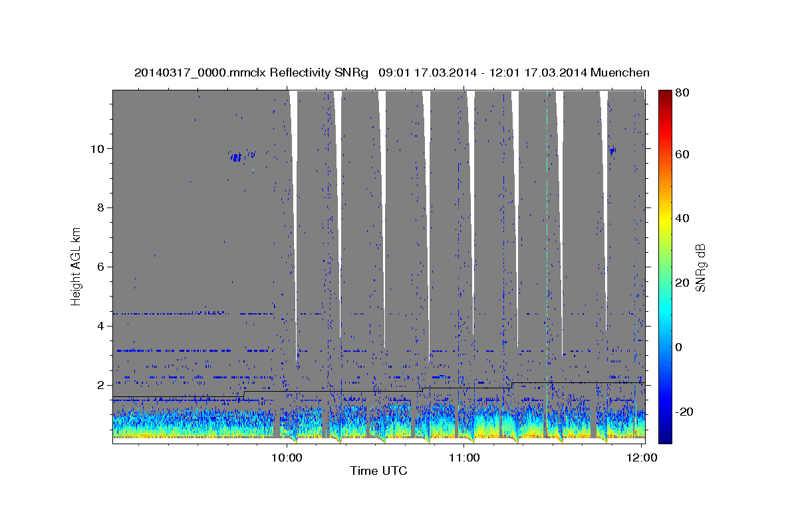Click the 12:00 time tick label

(x=642, y=458)
